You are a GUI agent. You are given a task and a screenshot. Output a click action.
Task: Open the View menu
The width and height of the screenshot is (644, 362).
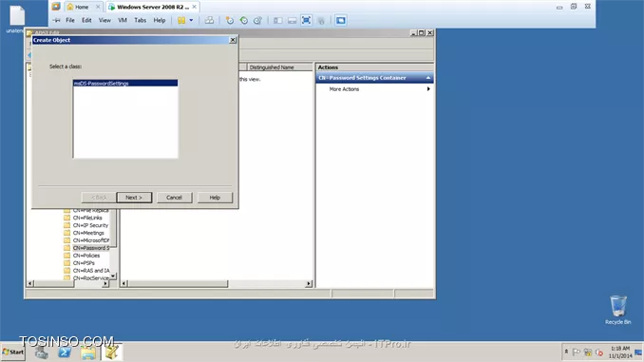tap(104, 20)
